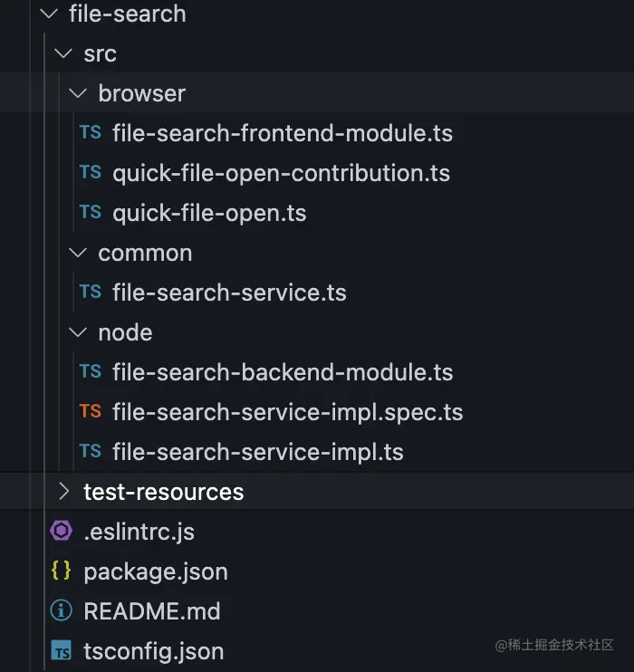Click the purple ESLint icon for .eslintrc.js

click(62, 531)
